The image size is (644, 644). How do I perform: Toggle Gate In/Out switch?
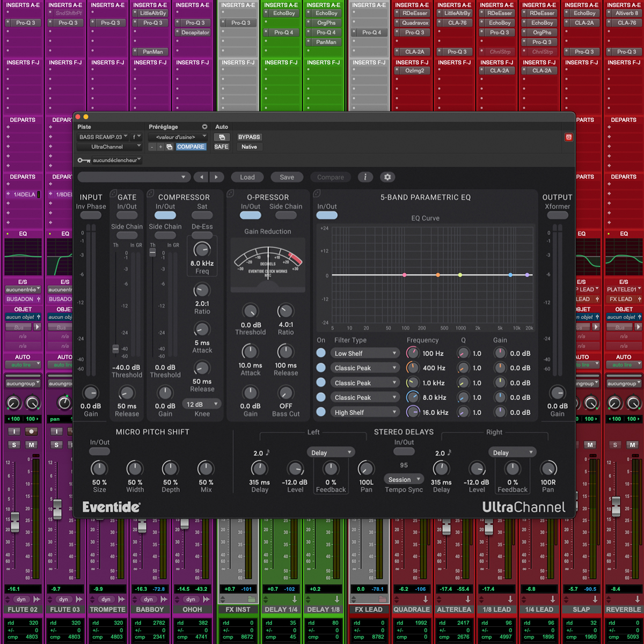(127, 216)
